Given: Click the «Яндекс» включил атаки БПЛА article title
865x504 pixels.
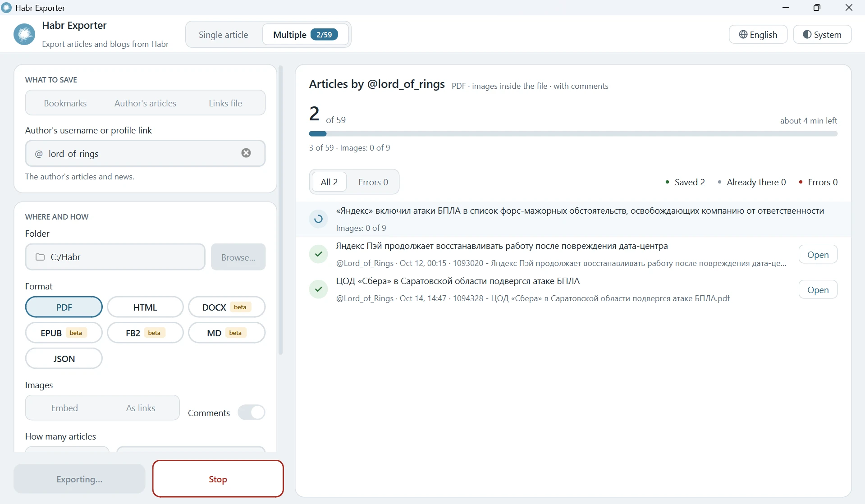Looking at the screenshot, I should [x=580, y=211].
